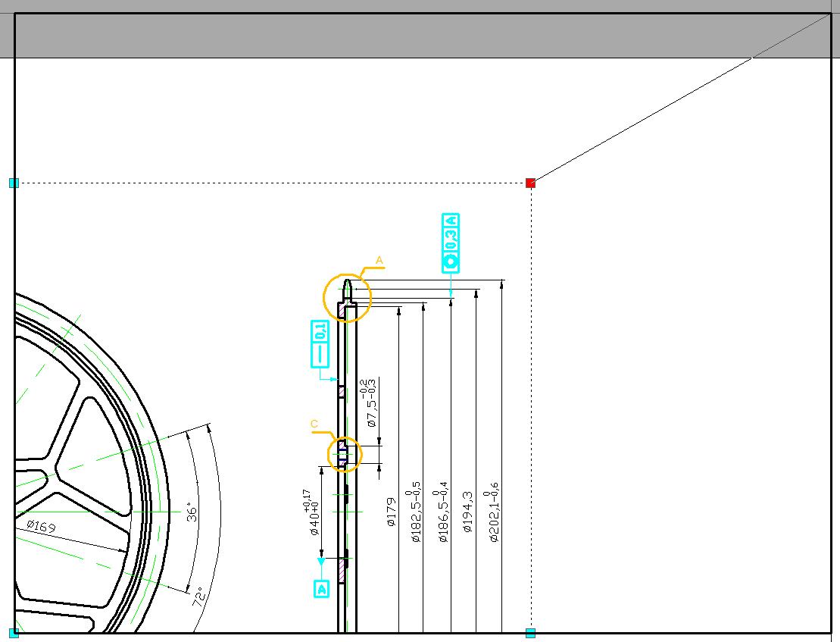This screenshot has width=840, height=642.
Task: Select the 36° angle dimension text
Action: click(x=192, y=512)
